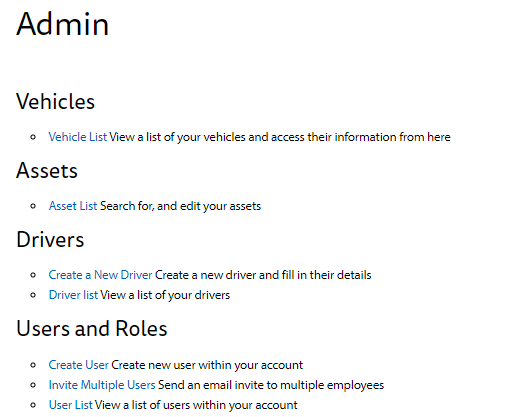
Task: Open the User List link
Action: (71, 405)
